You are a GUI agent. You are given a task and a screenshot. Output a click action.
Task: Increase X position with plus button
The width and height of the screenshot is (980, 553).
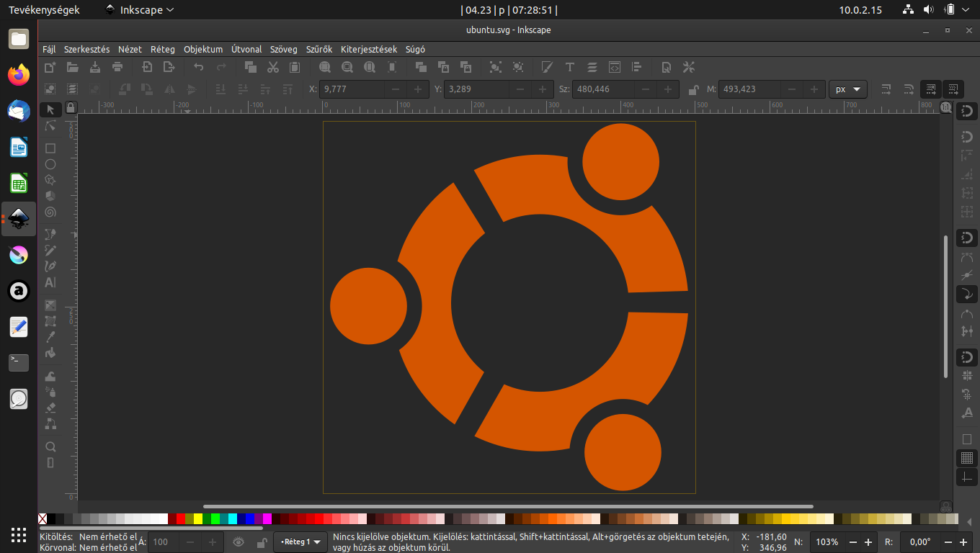[x=417, y=89]
